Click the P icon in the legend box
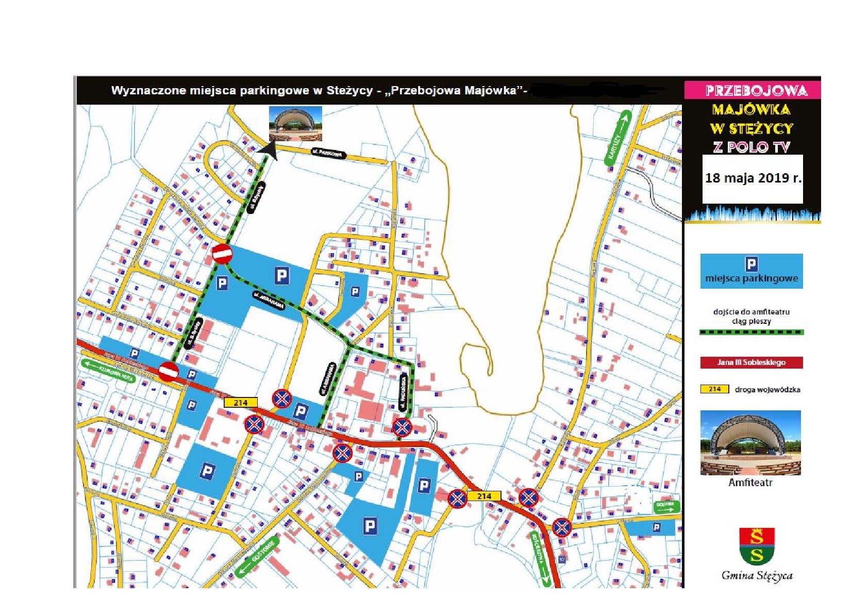The image size is (868, 614). [x=752, y=264]
